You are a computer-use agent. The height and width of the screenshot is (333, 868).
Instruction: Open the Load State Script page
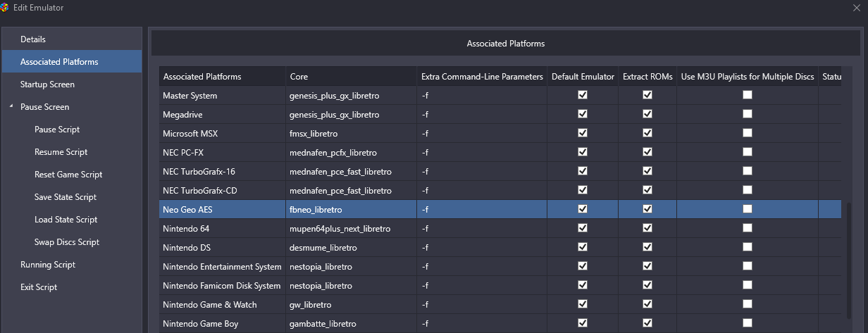point(66,220)
